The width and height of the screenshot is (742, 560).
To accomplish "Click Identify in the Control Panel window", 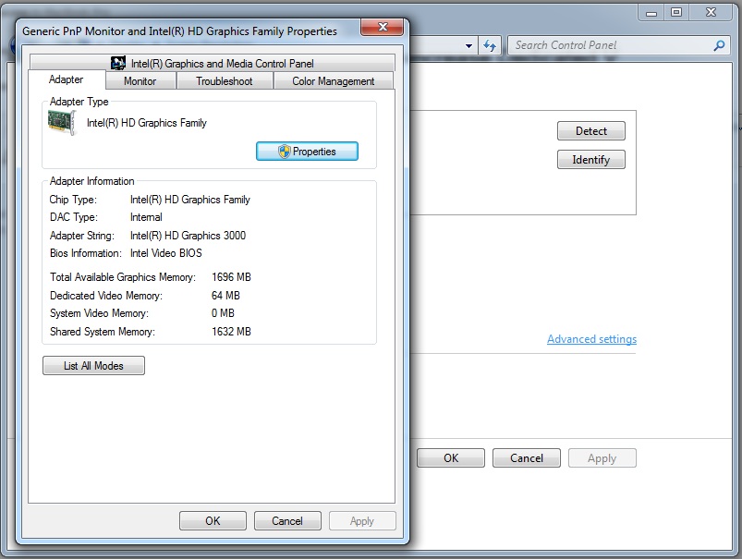I will pyautogui.click(x=591, y=160).
